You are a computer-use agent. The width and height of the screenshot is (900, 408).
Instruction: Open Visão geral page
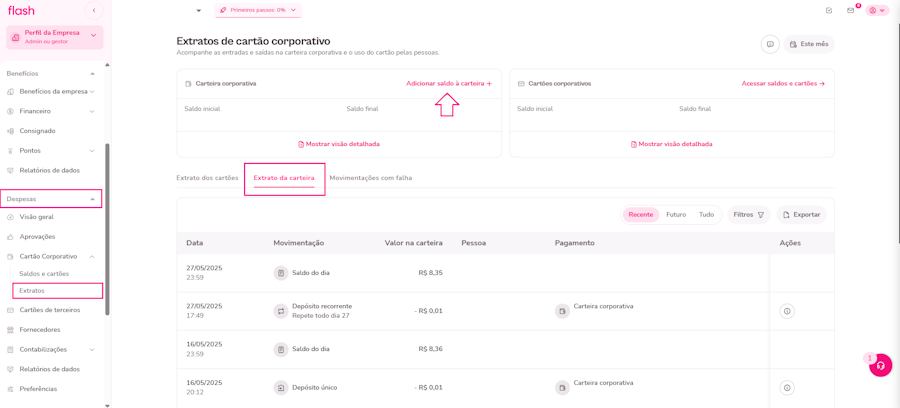click(x=37, y=217)
